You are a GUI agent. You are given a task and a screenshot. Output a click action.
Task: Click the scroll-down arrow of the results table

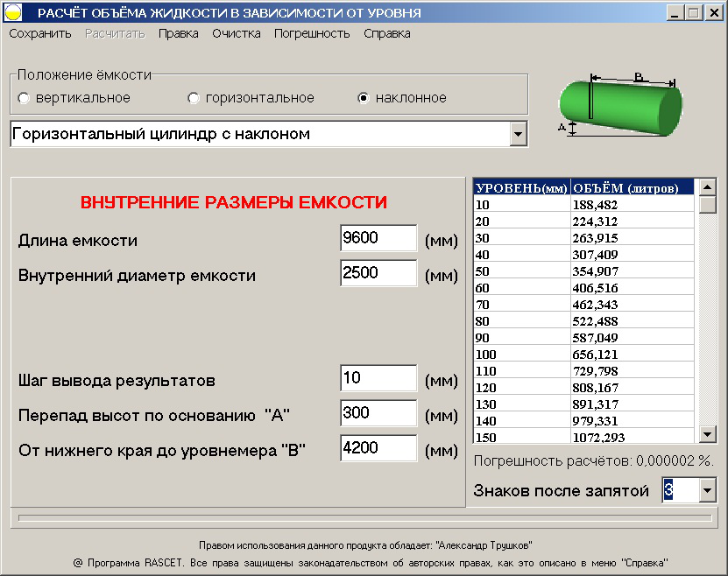click(706, 435)
